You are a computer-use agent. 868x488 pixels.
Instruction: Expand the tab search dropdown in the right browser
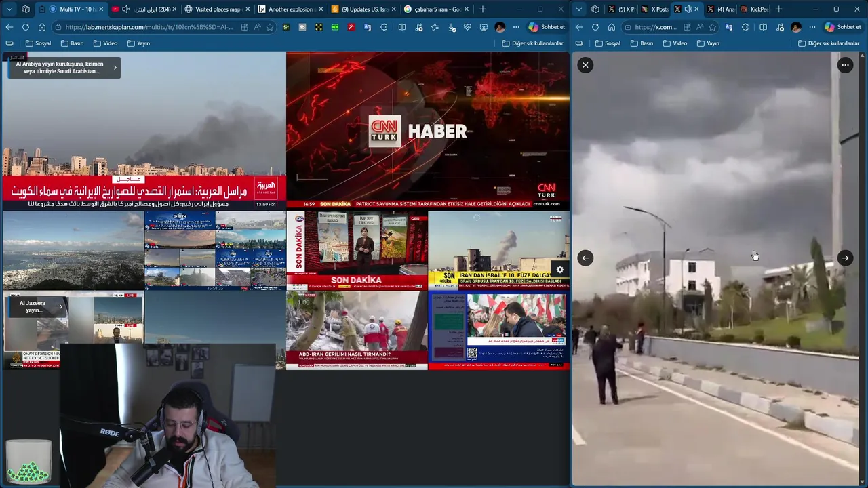579,9
